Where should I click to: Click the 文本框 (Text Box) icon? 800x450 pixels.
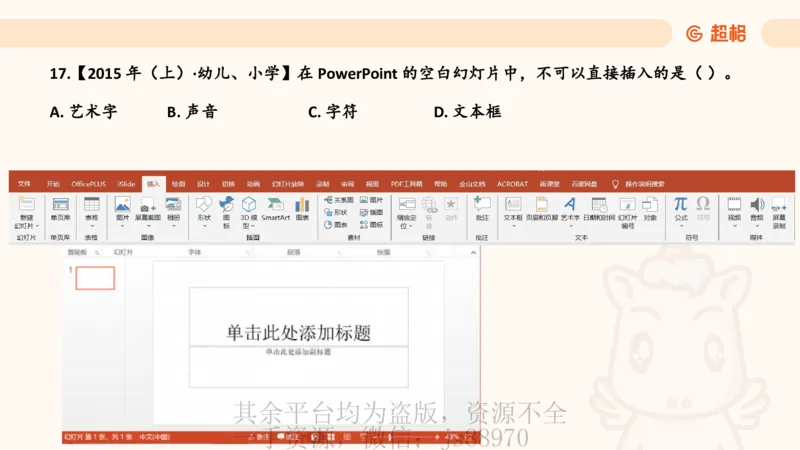pyautogui.click(x=513, y=205)
